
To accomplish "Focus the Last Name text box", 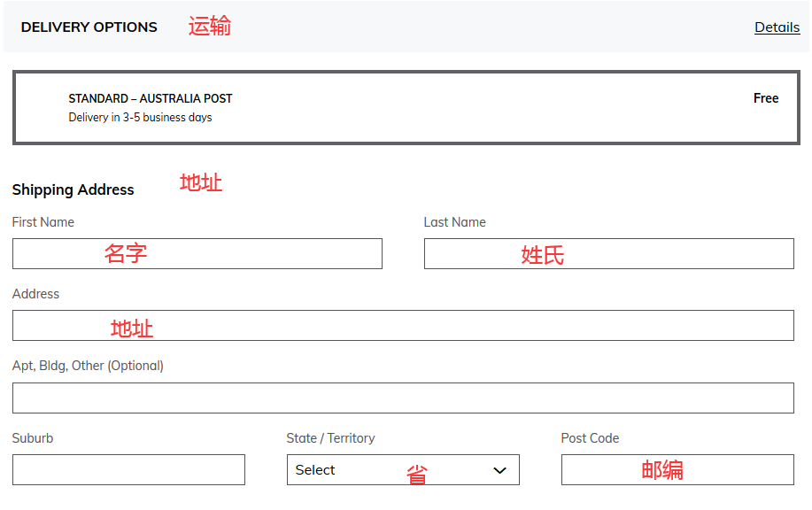I will 608,253.
